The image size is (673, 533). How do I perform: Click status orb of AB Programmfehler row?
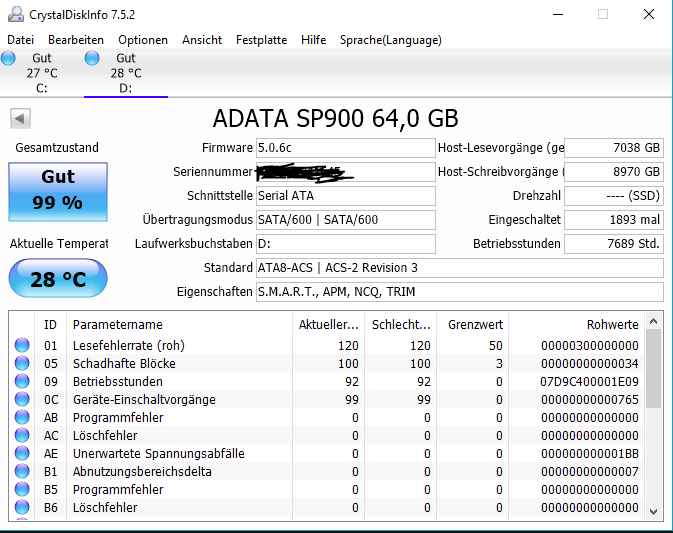[x=22, y=417]
